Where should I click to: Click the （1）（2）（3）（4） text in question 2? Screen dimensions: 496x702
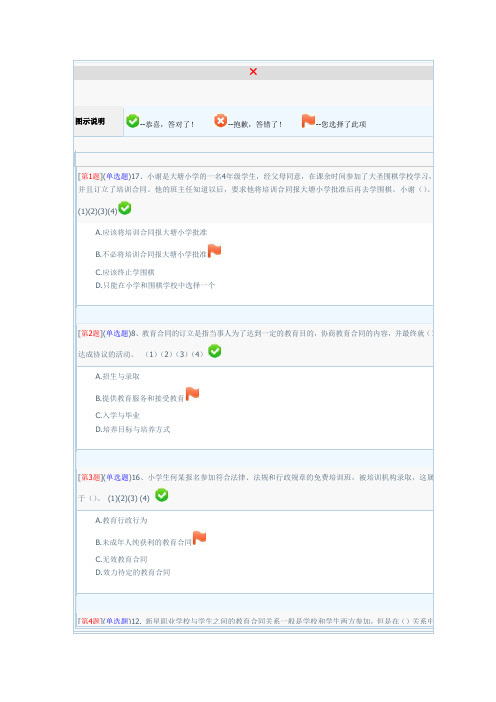(x=174, y=354)
